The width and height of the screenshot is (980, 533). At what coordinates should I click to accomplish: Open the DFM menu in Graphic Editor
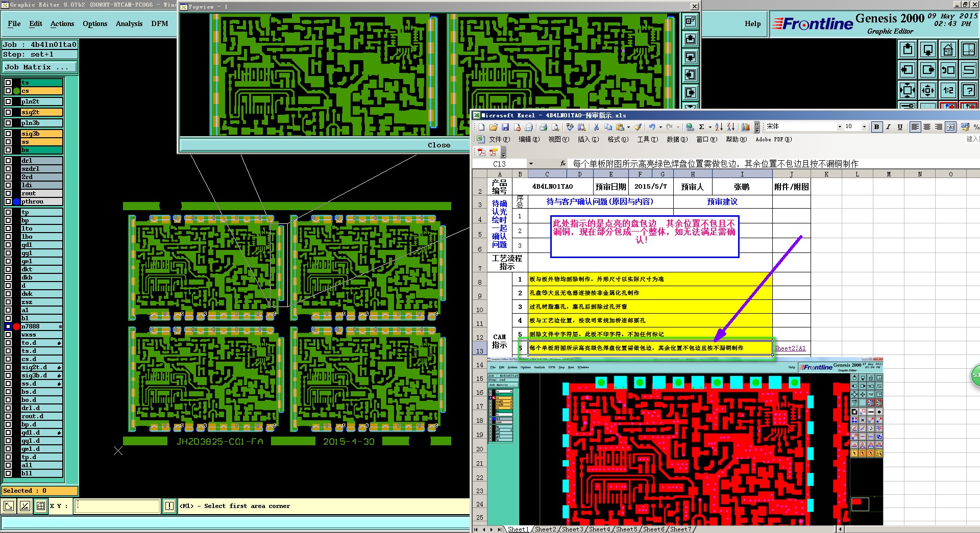click(x=160, y=23)
